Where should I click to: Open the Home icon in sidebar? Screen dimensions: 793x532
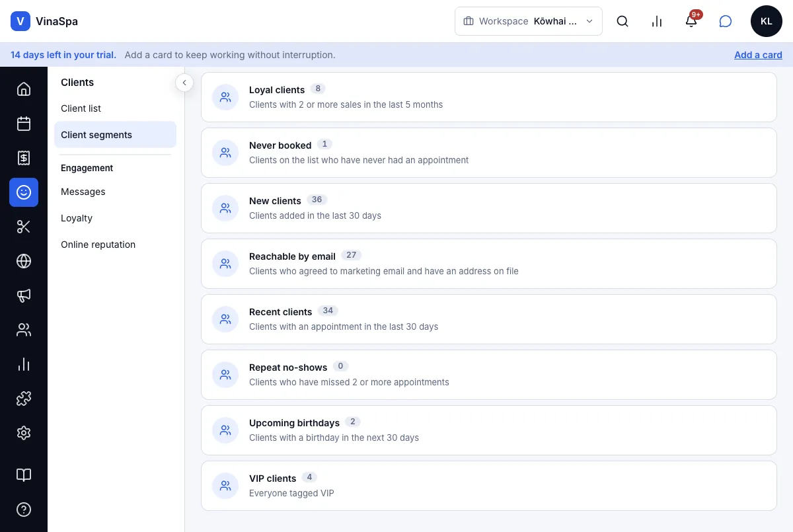[x=24, y=89]
